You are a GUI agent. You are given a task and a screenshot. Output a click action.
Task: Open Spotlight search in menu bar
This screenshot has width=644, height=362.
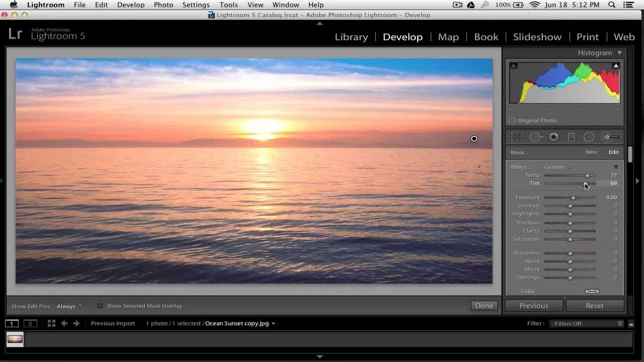pos(612,5)
